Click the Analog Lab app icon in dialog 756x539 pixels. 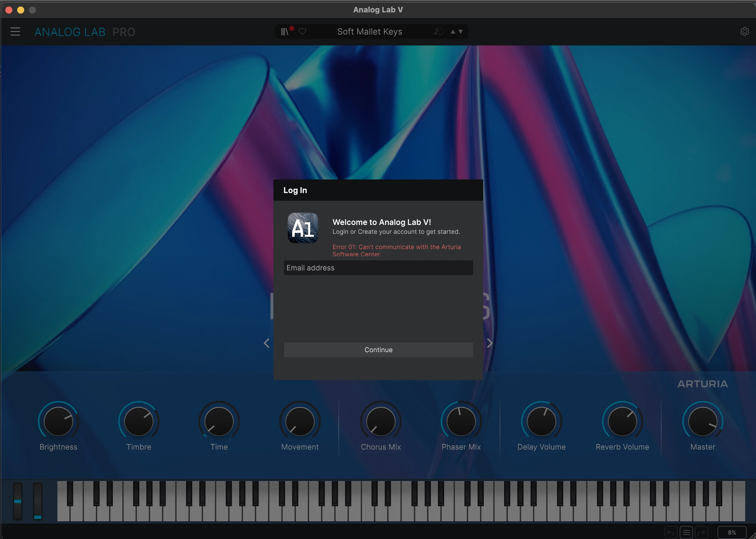click(x=303, y=228)
